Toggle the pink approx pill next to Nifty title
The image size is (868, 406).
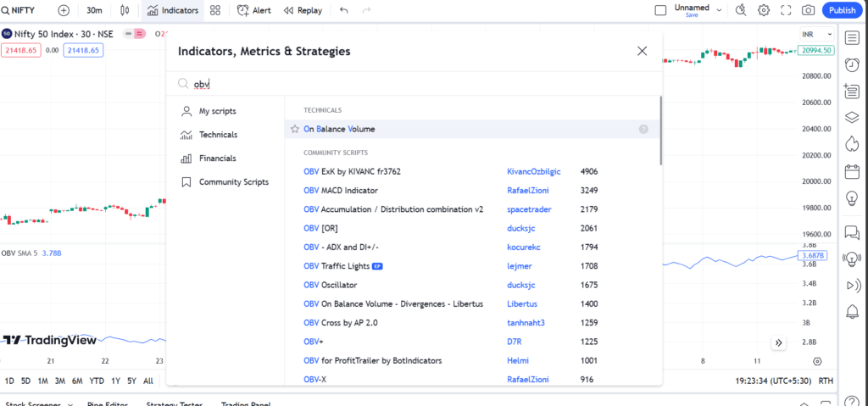(140, 34)
